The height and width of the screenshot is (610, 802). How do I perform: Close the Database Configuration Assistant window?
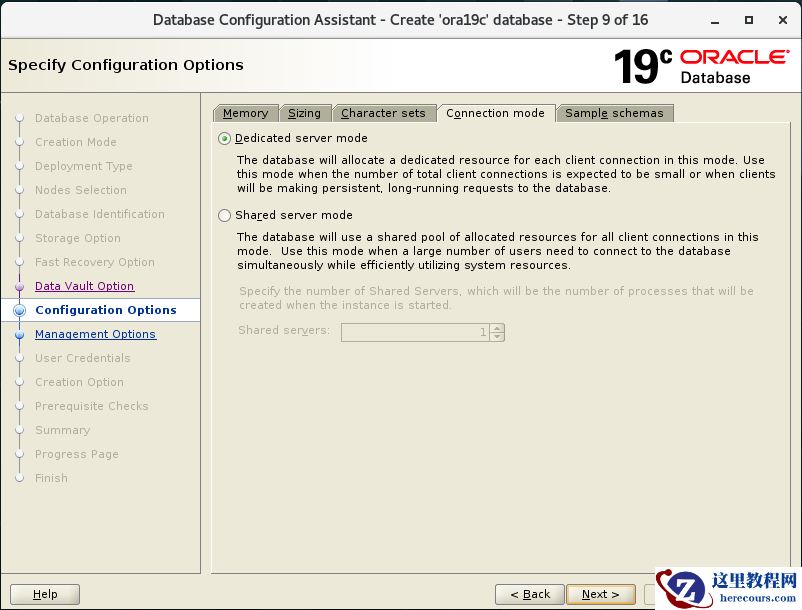pyautogui.click(x=783, y=20)
